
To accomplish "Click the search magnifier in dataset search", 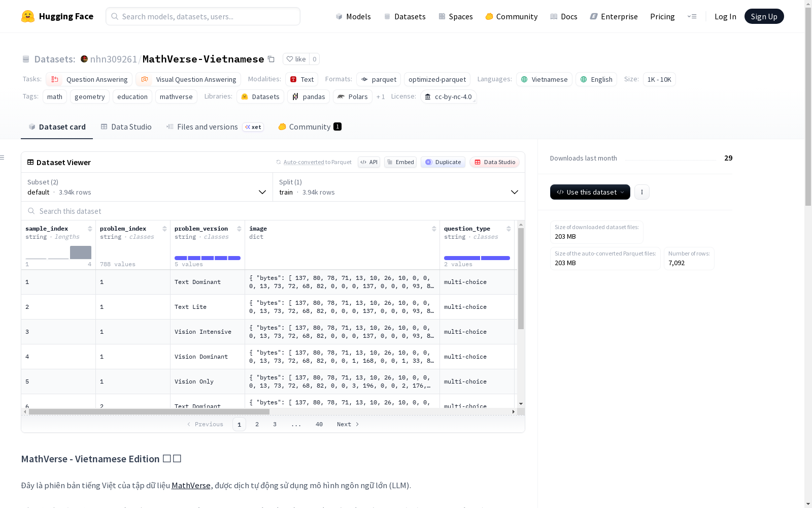I will [31, 211].
